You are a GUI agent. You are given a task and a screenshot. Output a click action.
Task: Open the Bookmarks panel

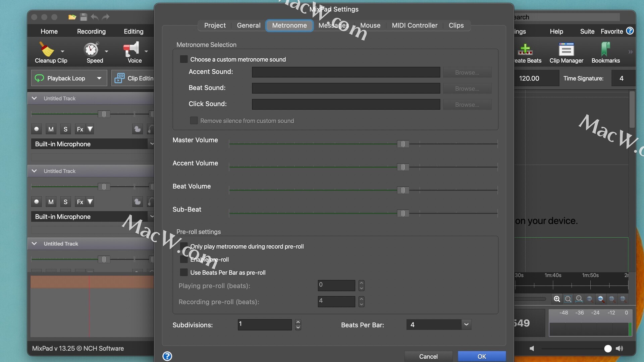click(605, 50)
